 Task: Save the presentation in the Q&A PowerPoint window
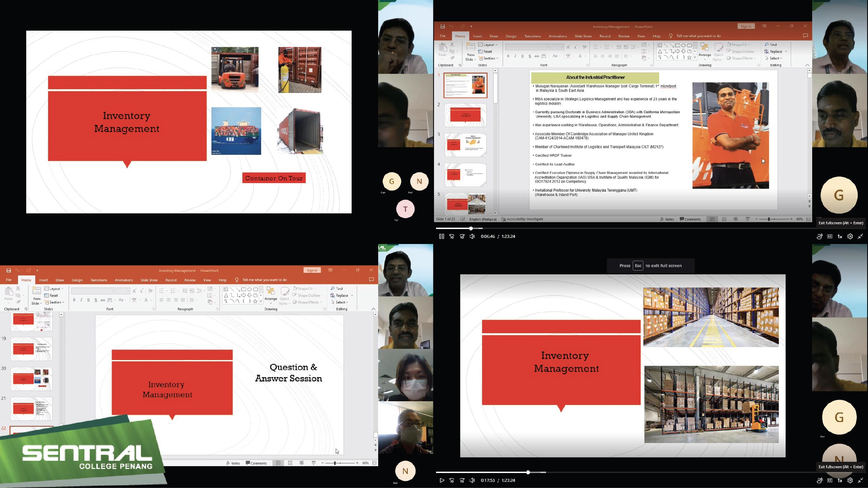tap(9, 271)
